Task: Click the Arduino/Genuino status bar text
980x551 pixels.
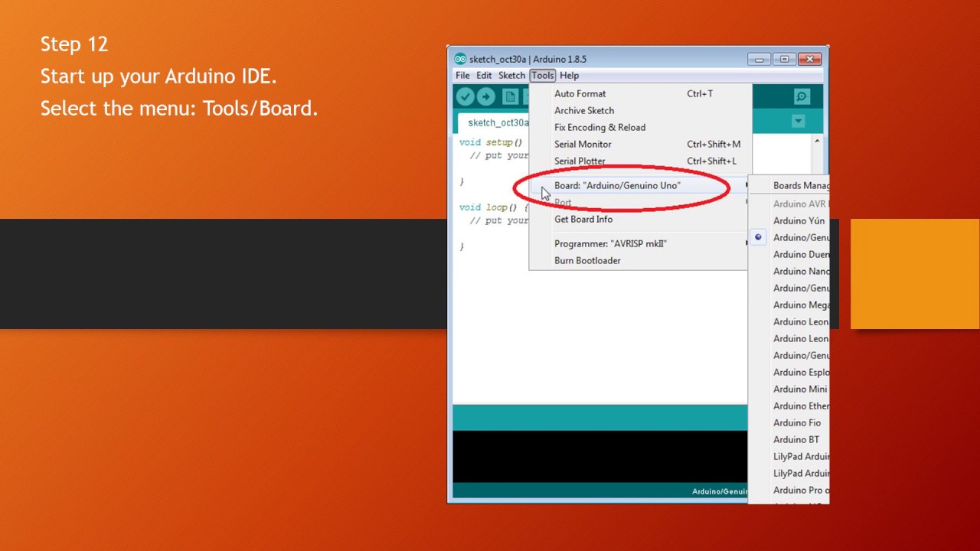Action: [719, 491]
